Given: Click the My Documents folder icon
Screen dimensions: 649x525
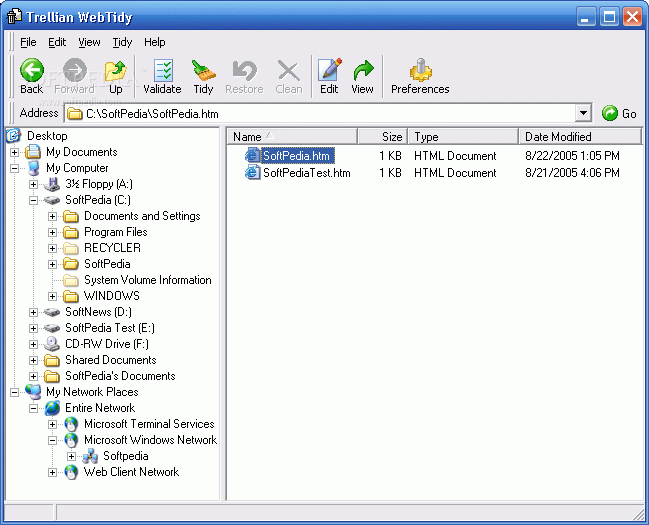Looking at the screenshot, I should point(33,152).
